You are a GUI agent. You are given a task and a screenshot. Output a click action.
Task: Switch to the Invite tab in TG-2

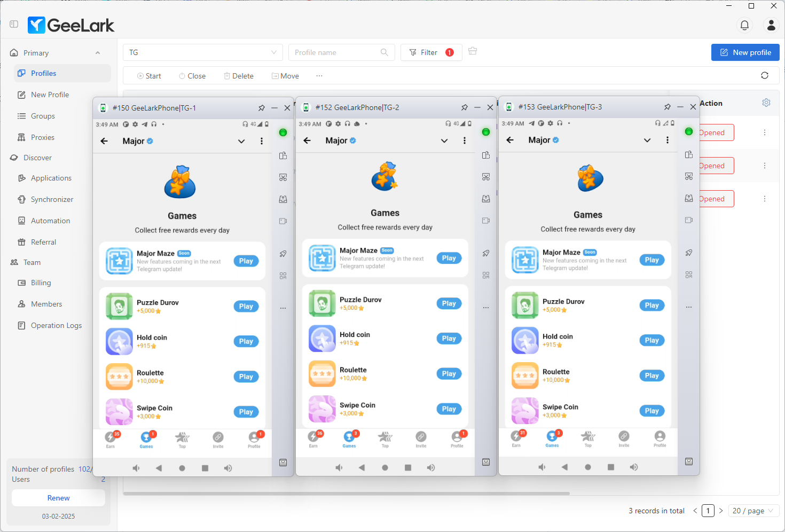421,439
